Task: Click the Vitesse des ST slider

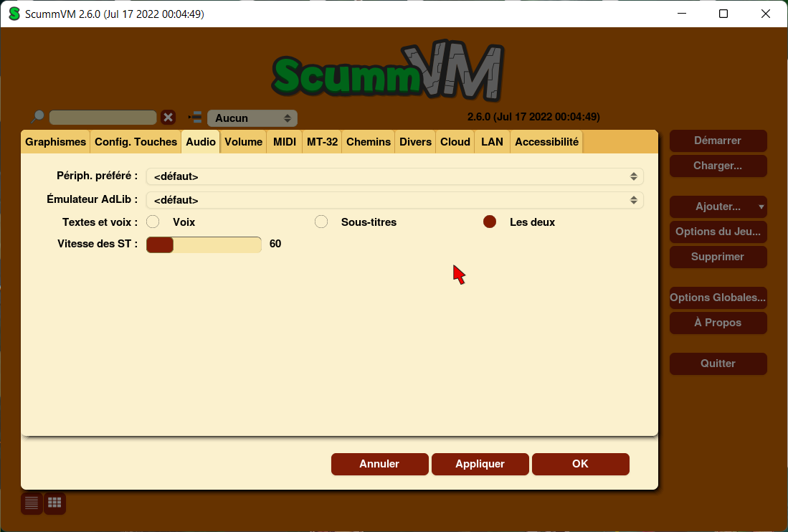Action: click(x=204, y=244)
